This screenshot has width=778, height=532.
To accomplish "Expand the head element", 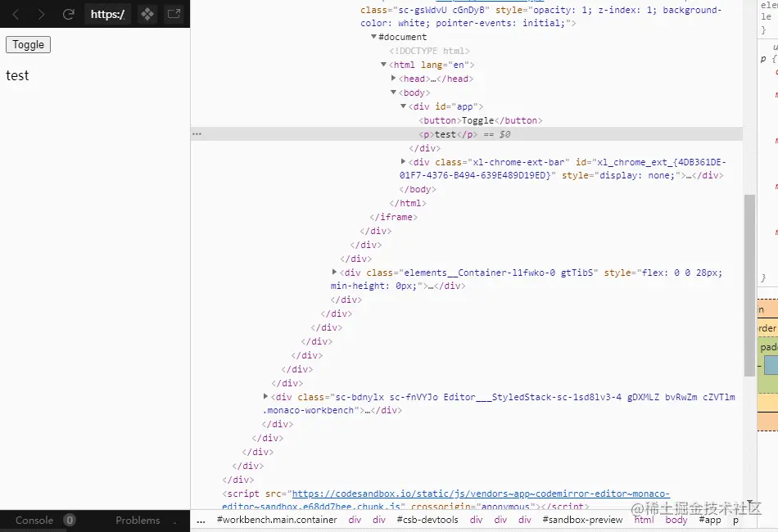I will pyautogui.click(x=393, y=79).
